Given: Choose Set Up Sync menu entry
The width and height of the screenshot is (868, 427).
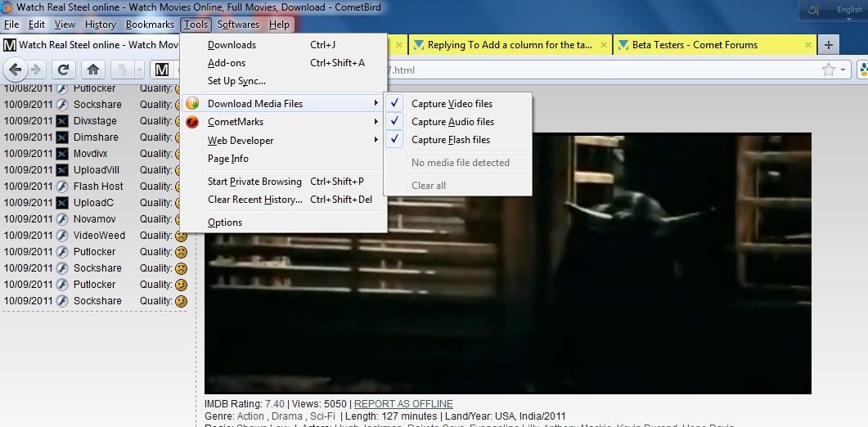Looking at the screenshot, I should click(283, 81).
